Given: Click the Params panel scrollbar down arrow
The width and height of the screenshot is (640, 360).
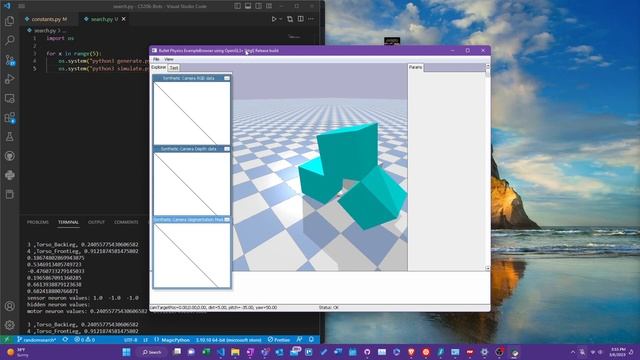Looking at the screenshot, I should coord(487,268).
